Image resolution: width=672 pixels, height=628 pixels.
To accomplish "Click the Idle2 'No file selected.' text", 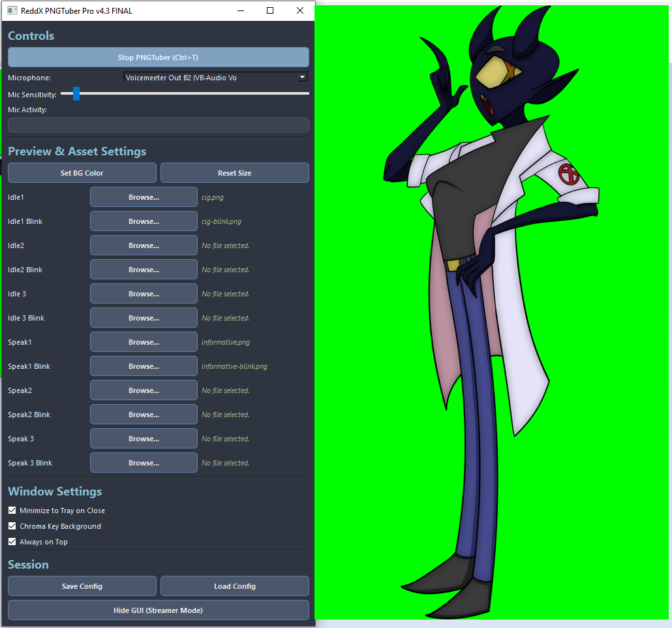I will [226, 245].
